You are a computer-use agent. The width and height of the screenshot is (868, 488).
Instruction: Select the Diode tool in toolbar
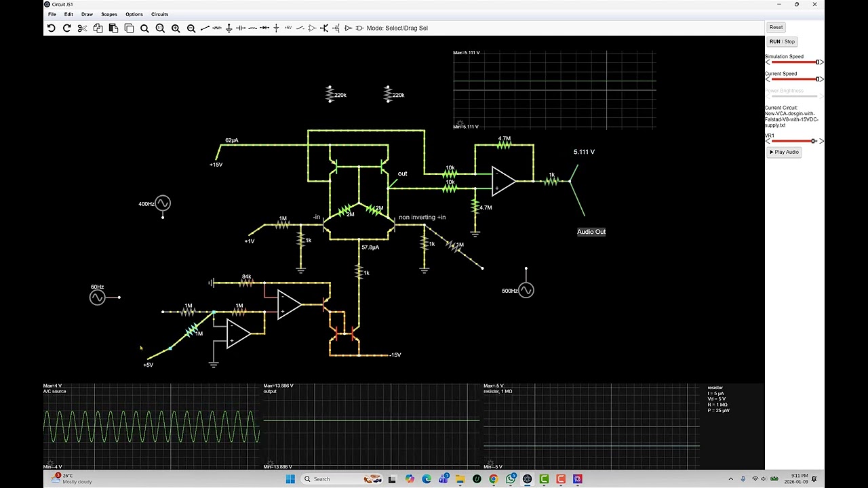pos(264,28)
